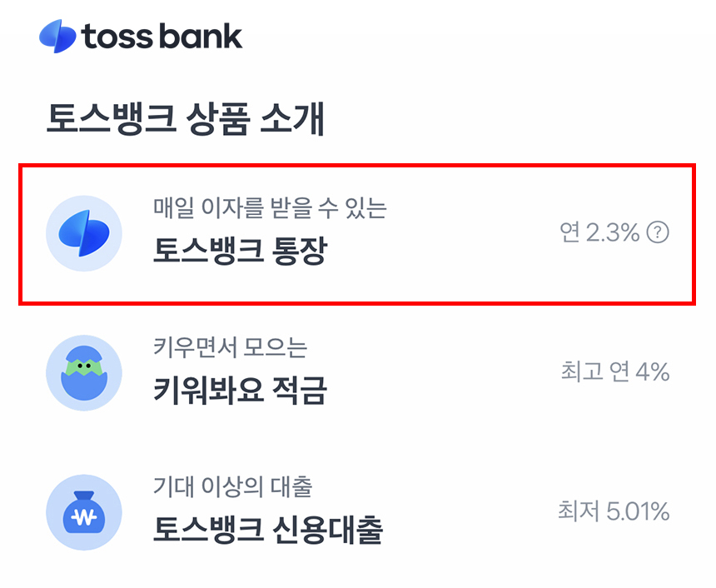Select the 토스뱅크 통장 account icon
Viewport: 716px width, 588px height.
(x=82, y=234)
